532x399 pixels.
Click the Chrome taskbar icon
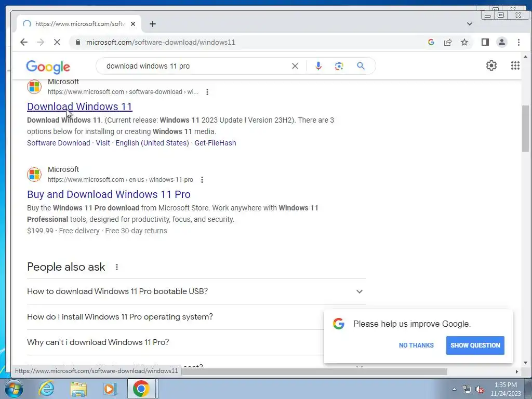point(141,389)
